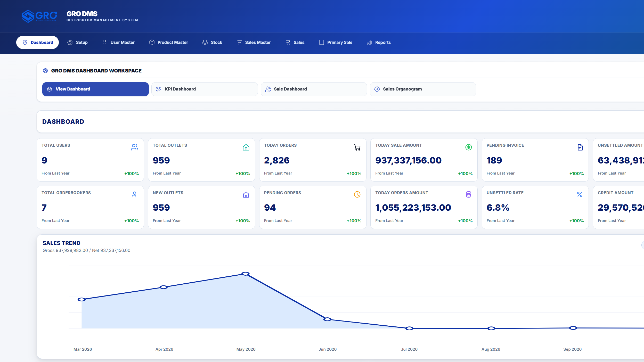Click the 189 pending invoice value

click(494, 160)
